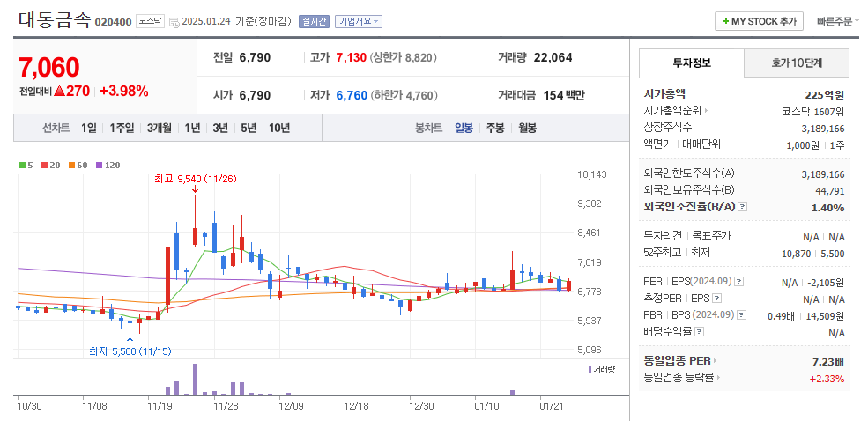Click the date refresh icon beside 2025.01.24
This screenshot has height=421, width=868.
(174, 22)
